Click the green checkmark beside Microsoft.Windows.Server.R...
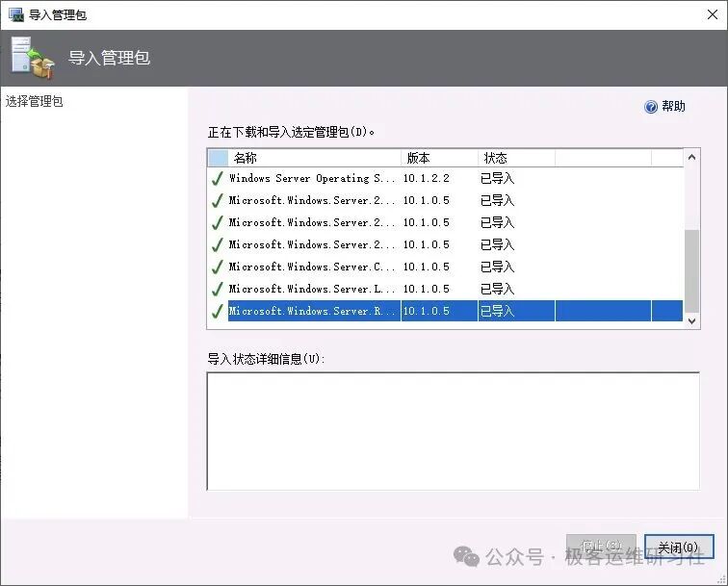The width and height of the screenshot is (728, 586). coord(218,311)
